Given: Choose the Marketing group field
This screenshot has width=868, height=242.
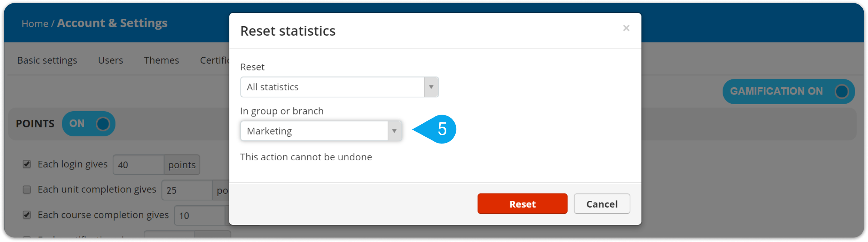Looking at the screenshot, I should (x=321, y=131).
